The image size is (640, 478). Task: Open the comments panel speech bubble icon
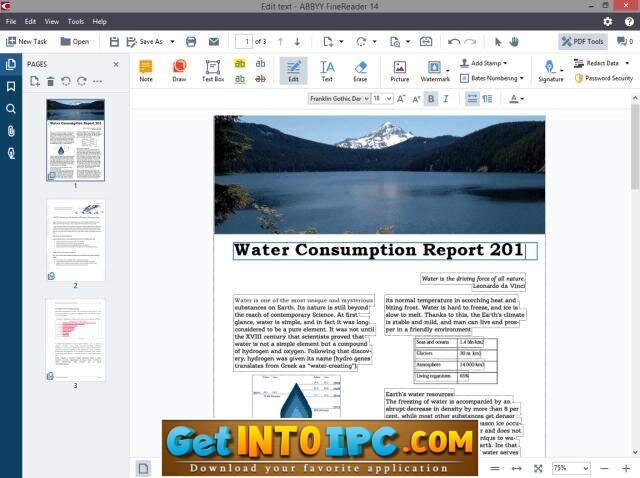click(x=624, y=41)
